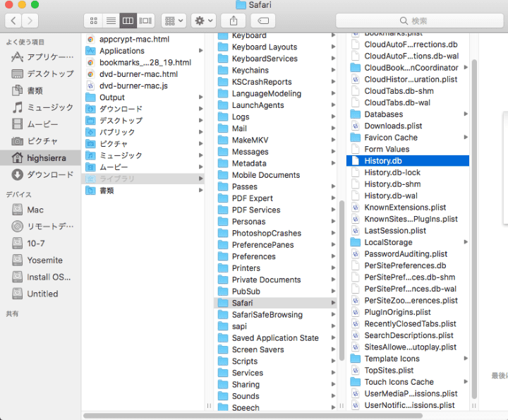Select the Screen Savers folder
Screen dimensions: 508x420
click(x=275, y=349)
